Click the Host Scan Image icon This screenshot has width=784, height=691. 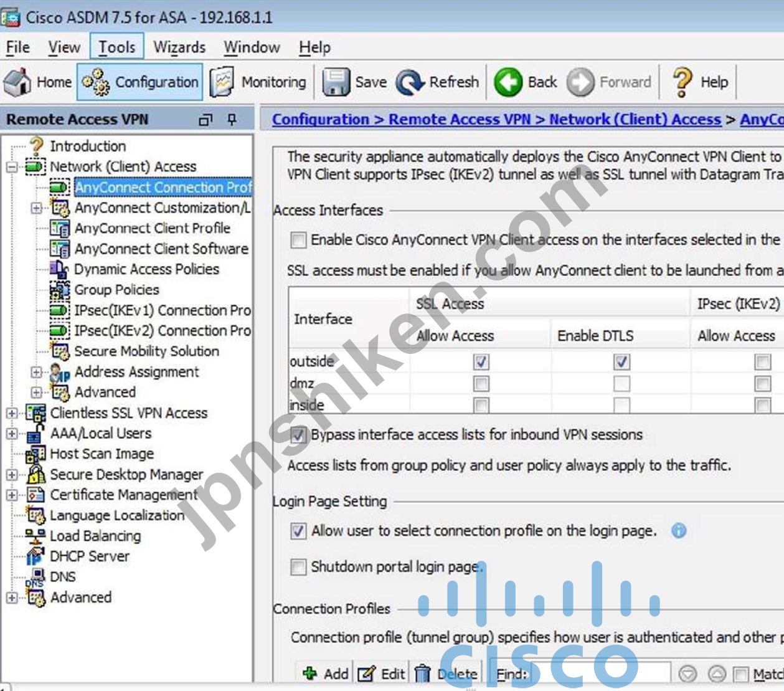[x=35, y=454]
